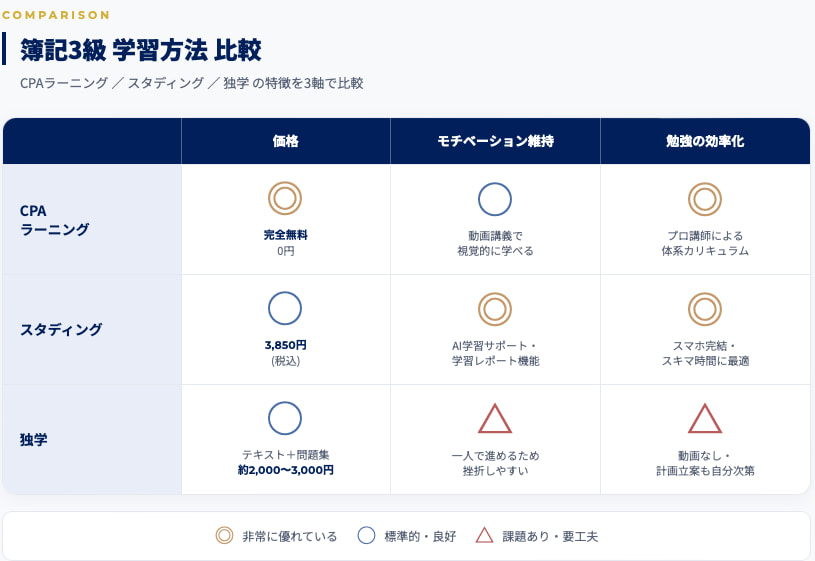Image resolution: width=815 pixels, height=561 pixels.
Task: Click the 価格 column header
Action: 285,141
